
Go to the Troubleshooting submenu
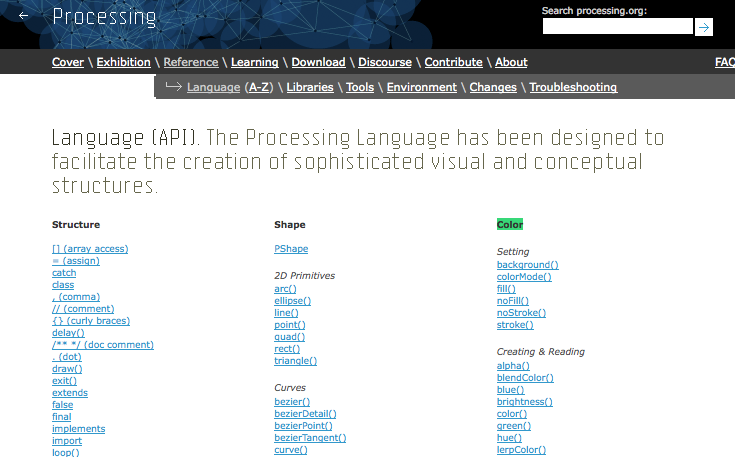point(573,87)
